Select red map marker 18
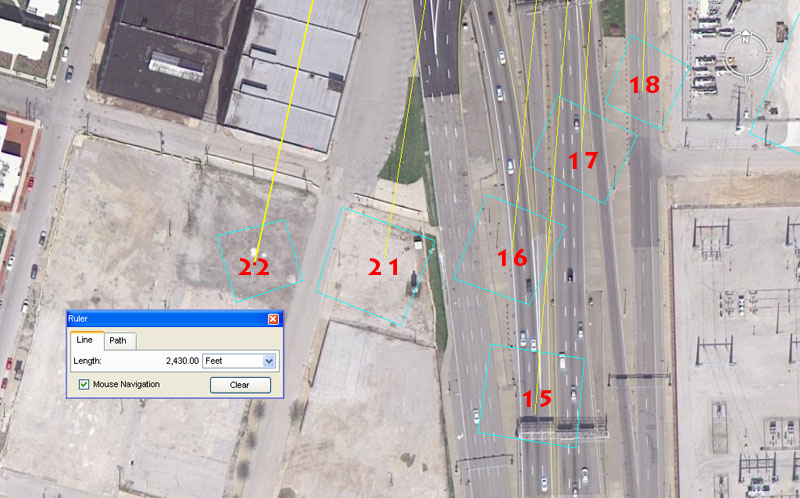This screenshot has width=800, height=498. coord(645,85)
